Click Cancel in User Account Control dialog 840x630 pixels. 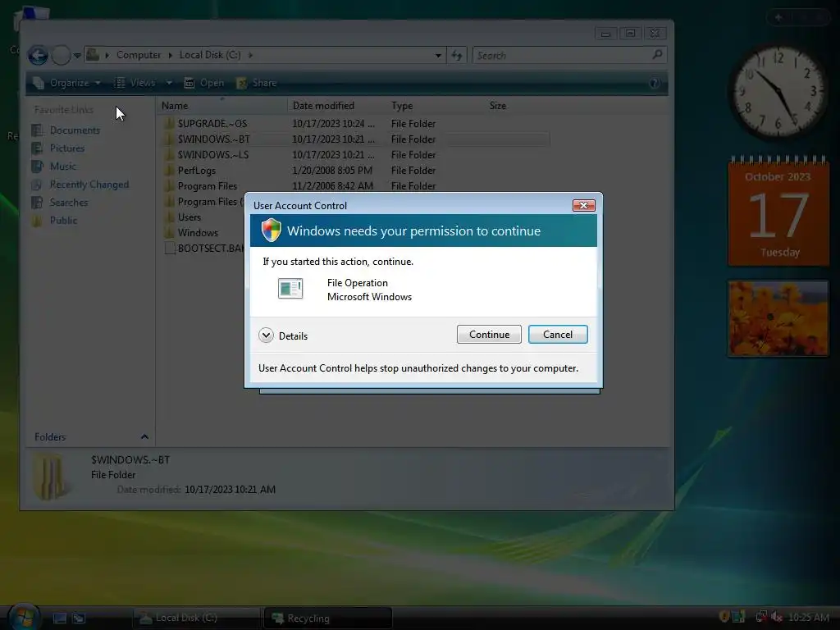(558, 335)
